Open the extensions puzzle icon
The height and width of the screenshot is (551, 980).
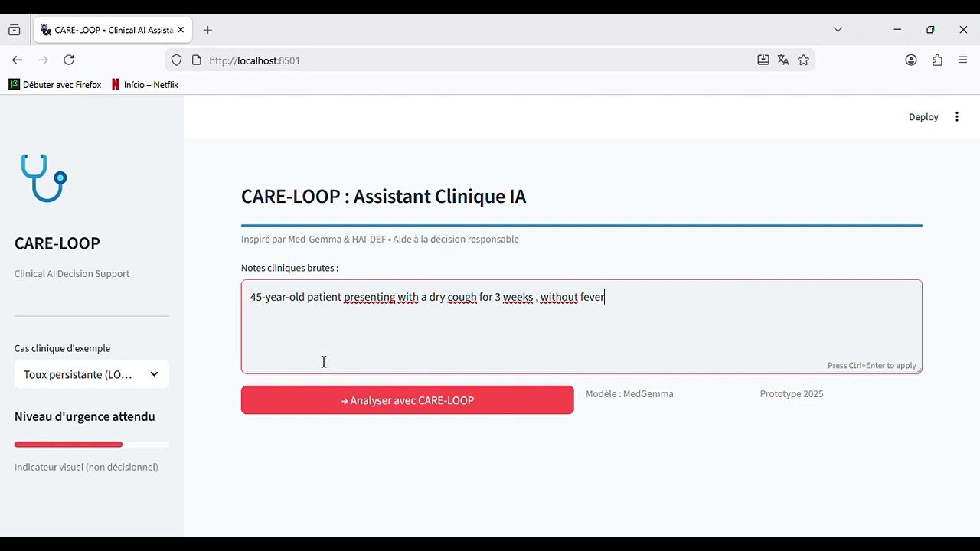938,60
